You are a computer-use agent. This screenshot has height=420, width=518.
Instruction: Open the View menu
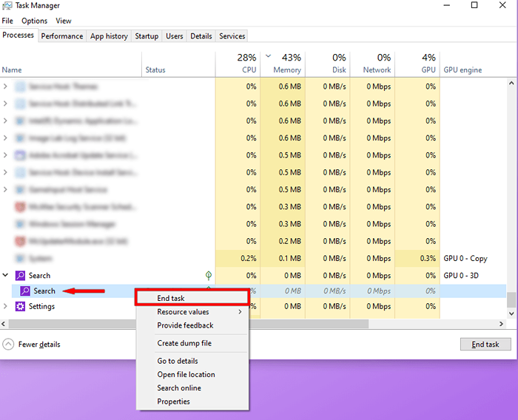pyautogui.click(x=64, y=21)
